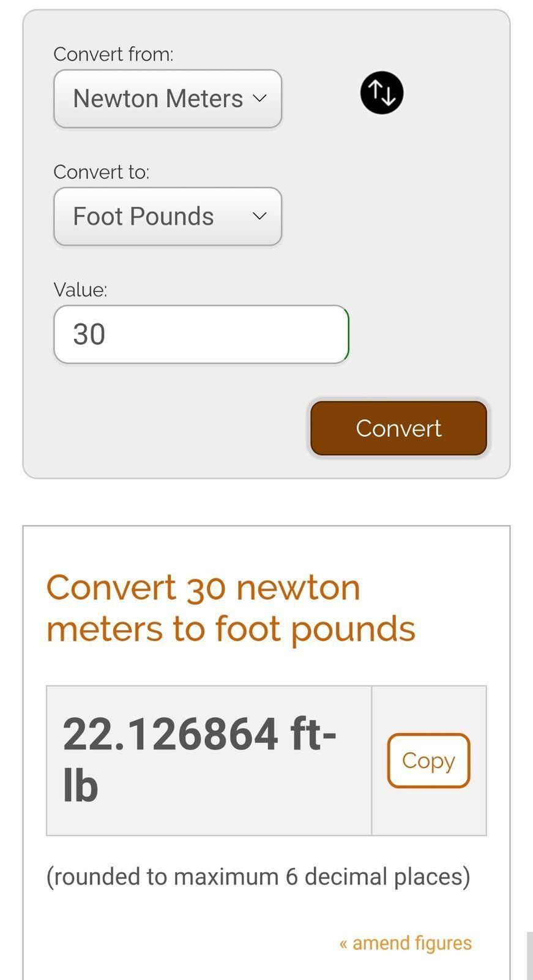Copy the conversion result
533x980 pixels.
428,761
